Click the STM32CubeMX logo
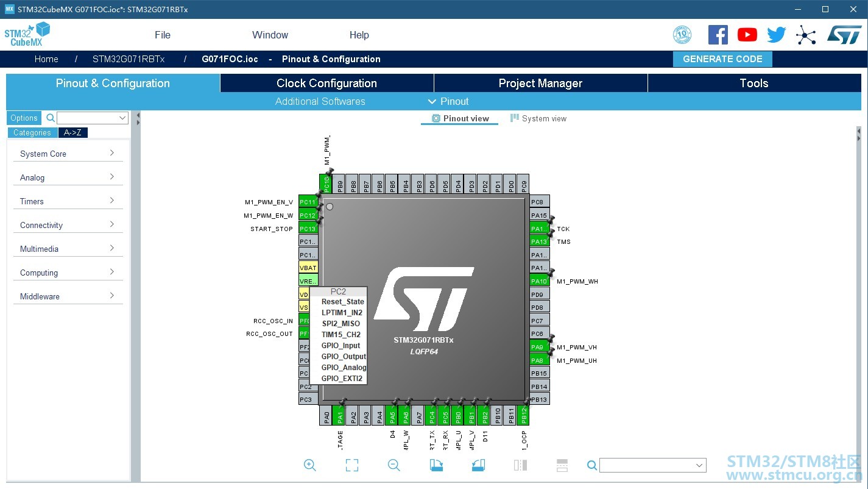This screenshot has height=489, width=868. pos(27,34)
